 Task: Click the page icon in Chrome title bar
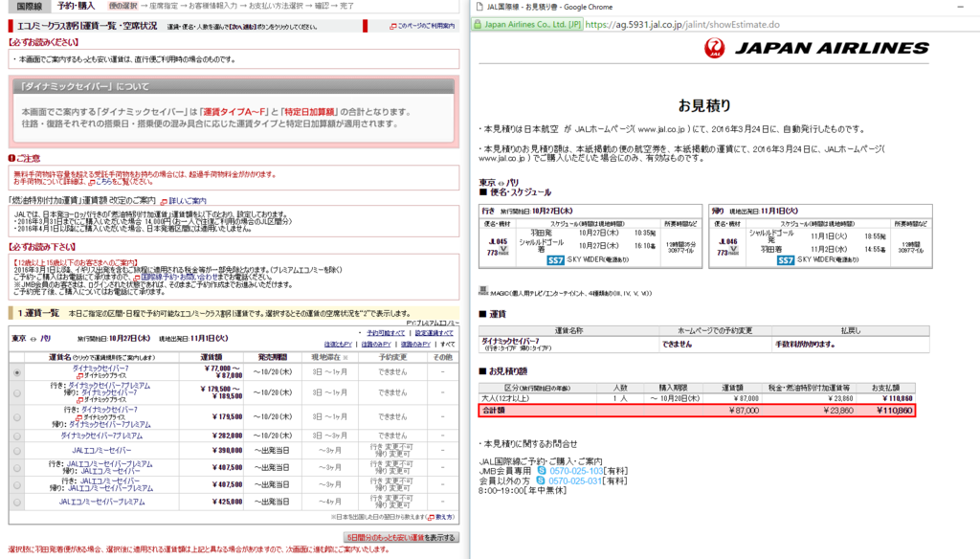coord(479,7)
